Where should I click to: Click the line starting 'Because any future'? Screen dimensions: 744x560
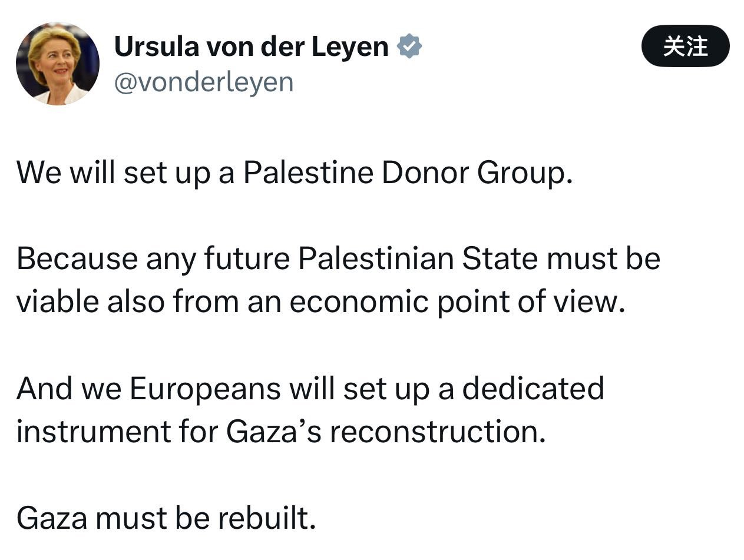338,260
